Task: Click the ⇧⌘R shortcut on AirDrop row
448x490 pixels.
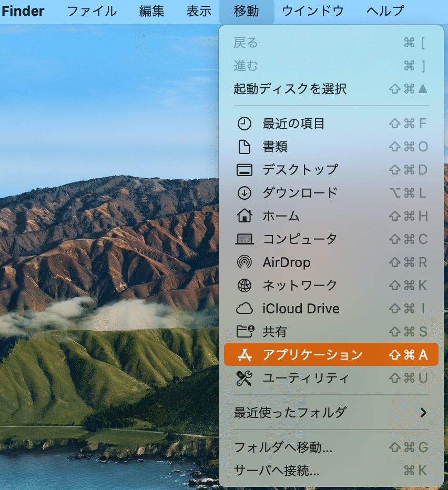Action: [408, 262]
